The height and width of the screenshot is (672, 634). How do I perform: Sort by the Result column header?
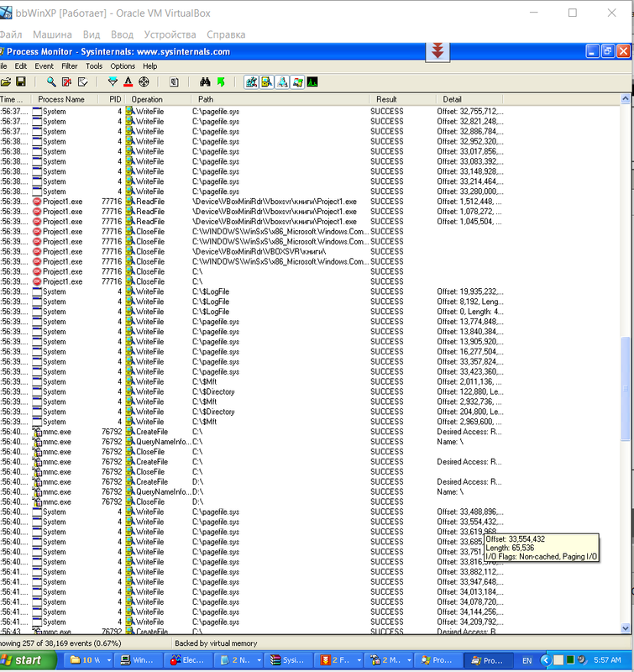coord(403,99)
